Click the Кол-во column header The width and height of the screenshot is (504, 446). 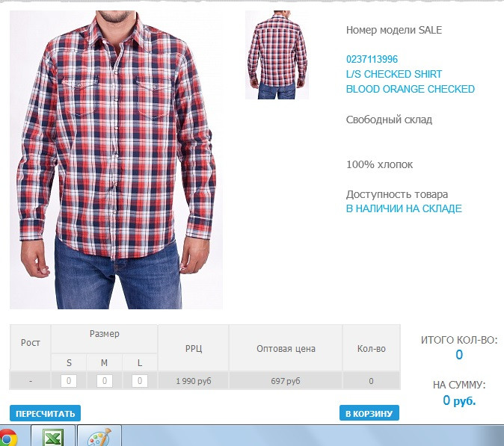(x=371, y=349)
